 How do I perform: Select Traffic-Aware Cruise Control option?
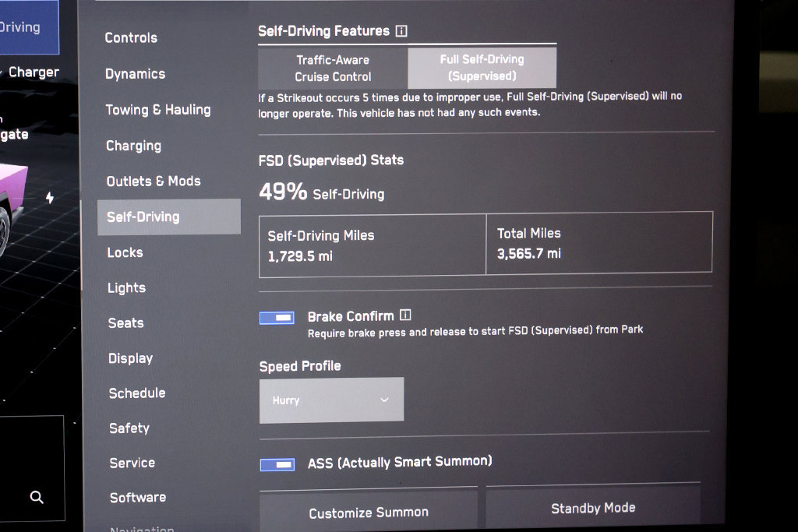tap(333, 68)
